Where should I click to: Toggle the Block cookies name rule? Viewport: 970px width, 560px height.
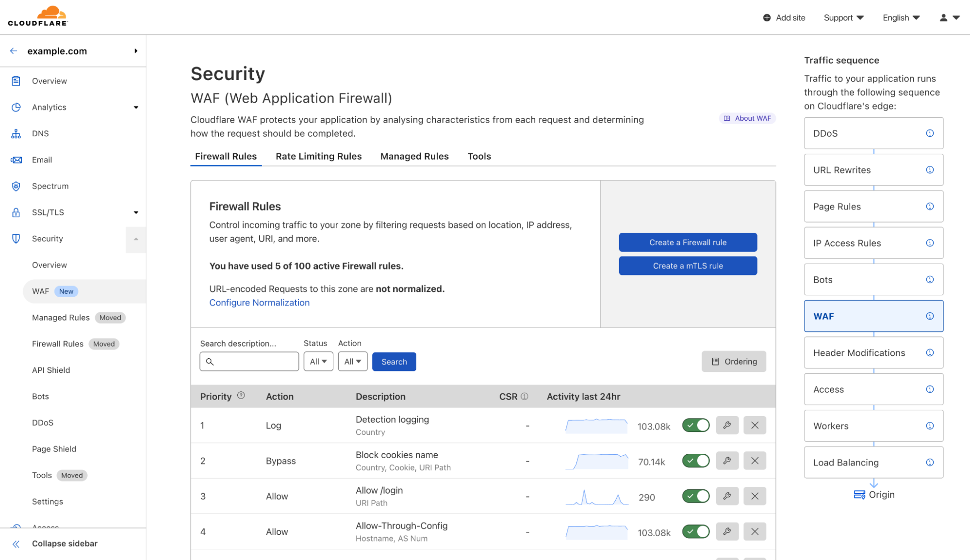click(x=696, y=461)
